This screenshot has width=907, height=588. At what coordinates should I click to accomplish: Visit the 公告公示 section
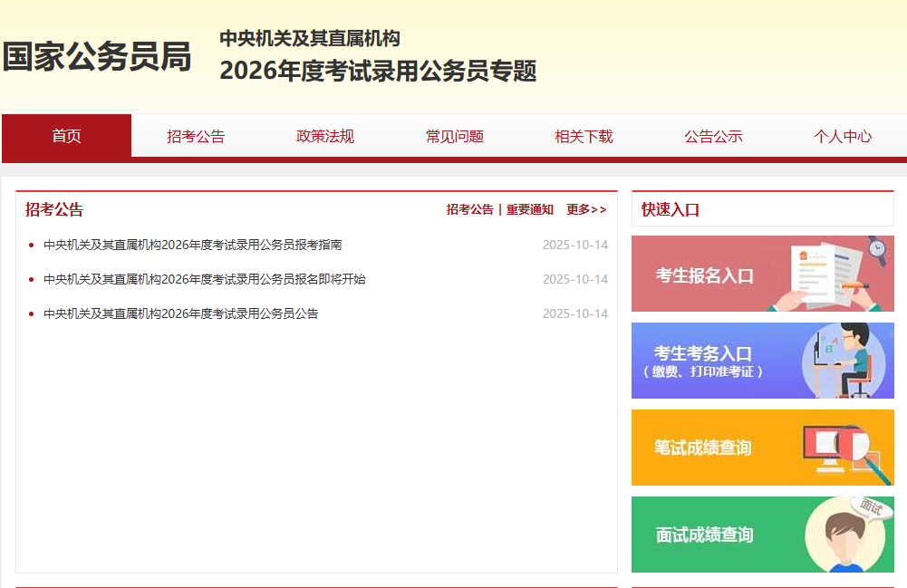pos(713,137)
